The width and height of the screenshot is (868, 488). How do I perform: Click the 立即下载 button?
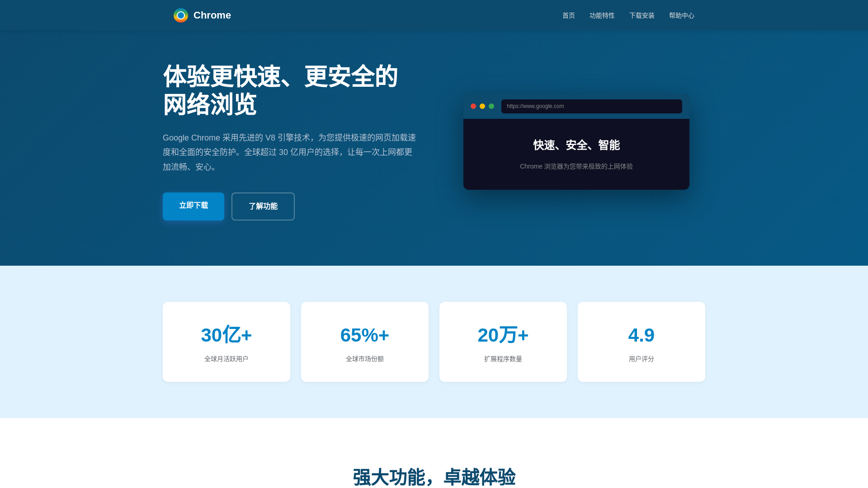(193, 206)
